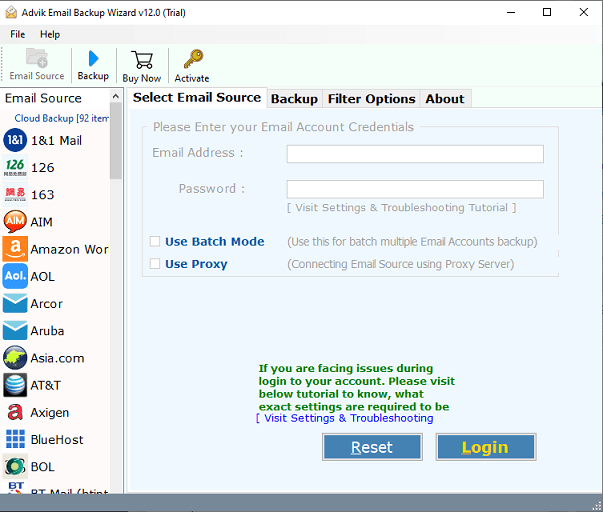603x512 pixels.
Task: Click the Login button
Action: 486,447
